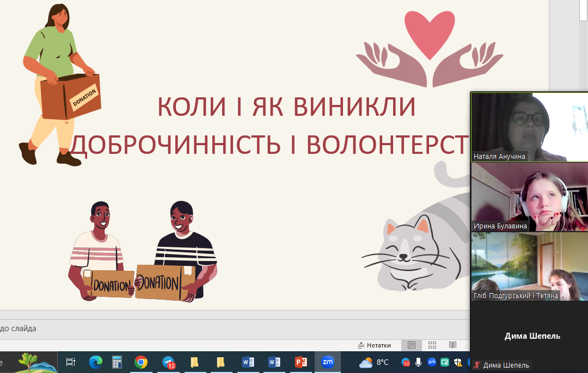Open Windows Security shield tray icon
Viewport: 588px width, 373px height.
[x=458, y=362]
